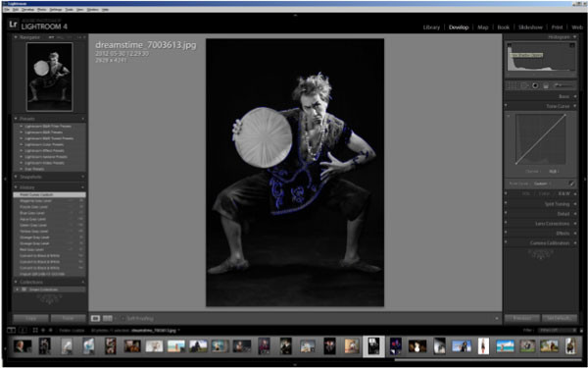Image resolution: width=588 pixels, height=368 pixels.
Task: Click the tone curve's top-right control point
Action: point(565,115)
